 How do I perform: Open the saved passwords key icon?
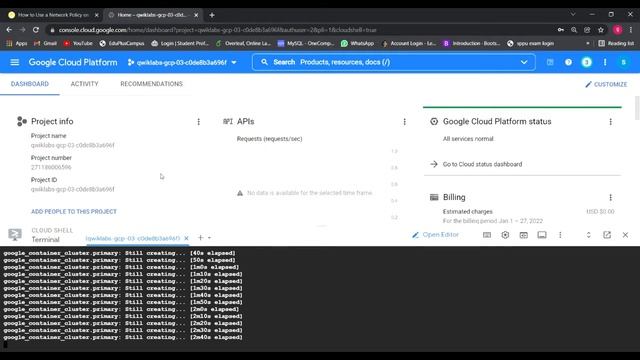(561, 30)
